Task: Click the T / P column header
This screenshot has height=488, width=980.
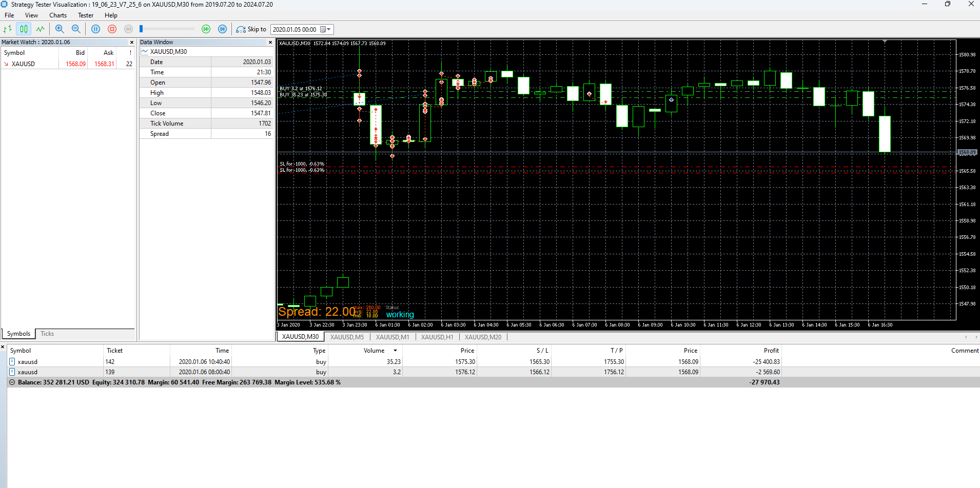Action: point(616,351)
